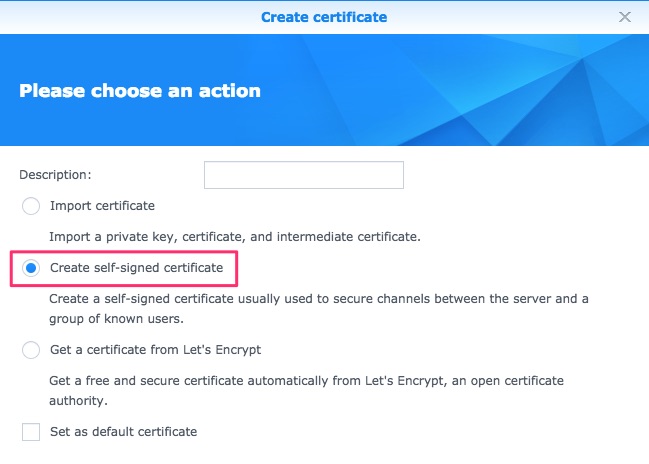649x464 pixels.
Task: Click into the Description text field
Action: [304, 175]
